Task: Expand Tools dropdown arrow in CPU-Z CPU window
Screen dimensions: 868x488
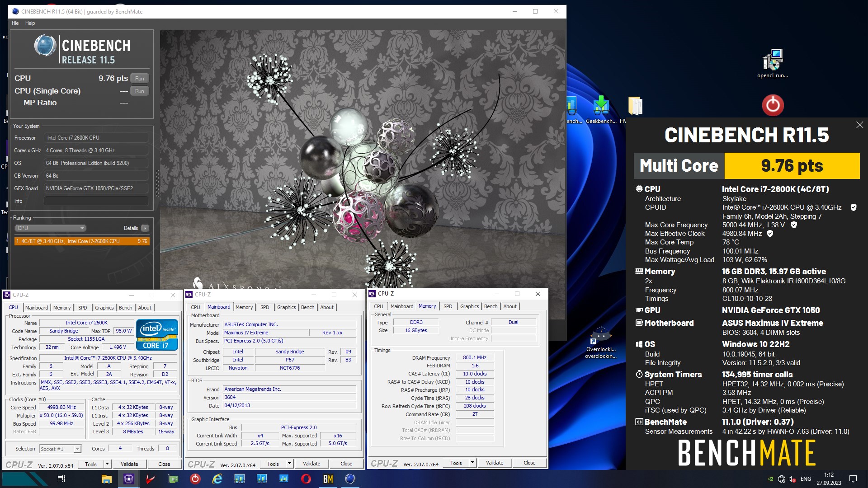Action: (x=108, y=464)
